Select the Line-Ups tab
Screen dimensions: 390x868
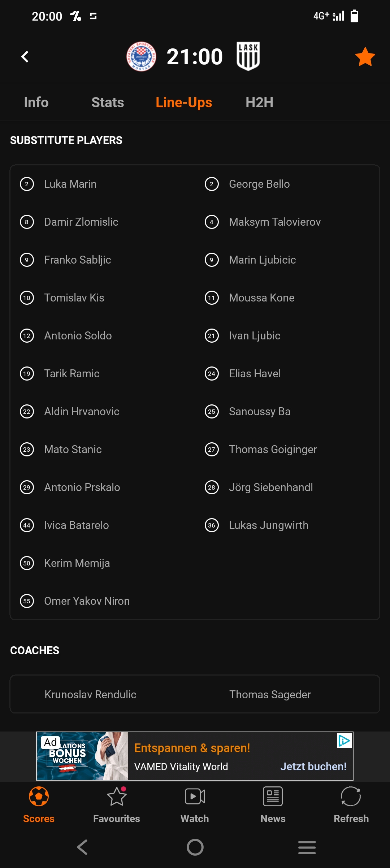click(184, 103)
